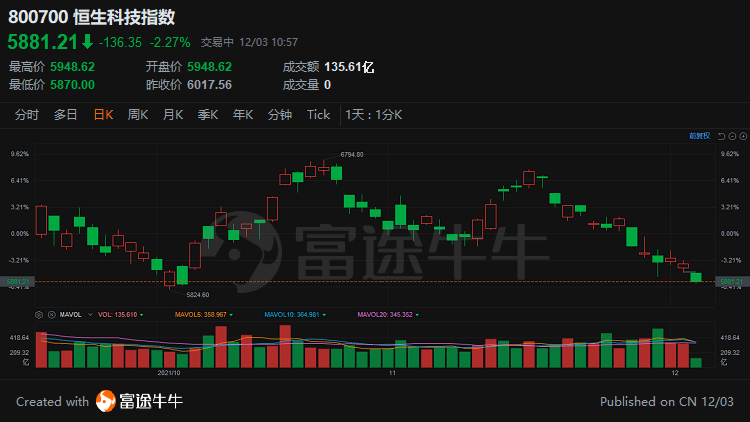Click the green down arrow beside price
The height and width of the screenshot is (422, 750).
(87, 42)
